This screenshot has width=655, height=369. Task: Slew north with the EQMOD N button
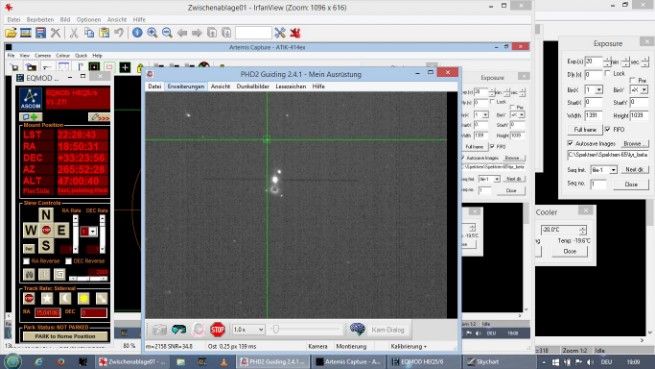tap(46, 215)
